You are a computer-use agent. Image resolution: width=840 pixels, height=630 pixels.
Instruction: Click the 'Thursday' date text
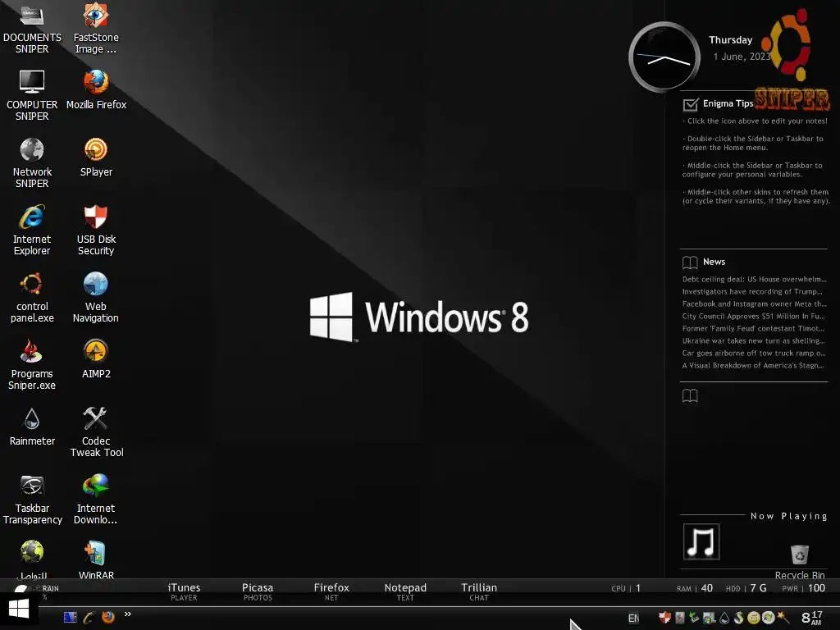click(x=731, y=40)
